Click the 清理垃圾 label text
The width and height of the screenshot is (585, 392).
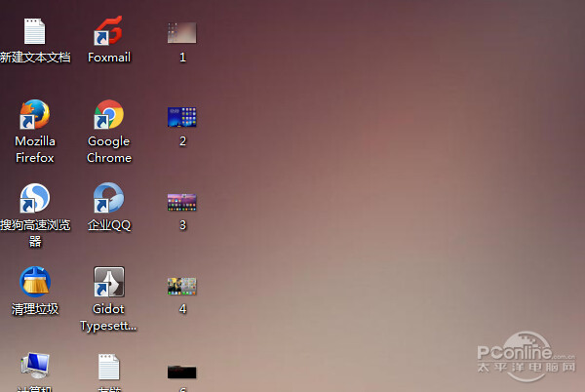[35, 309]
